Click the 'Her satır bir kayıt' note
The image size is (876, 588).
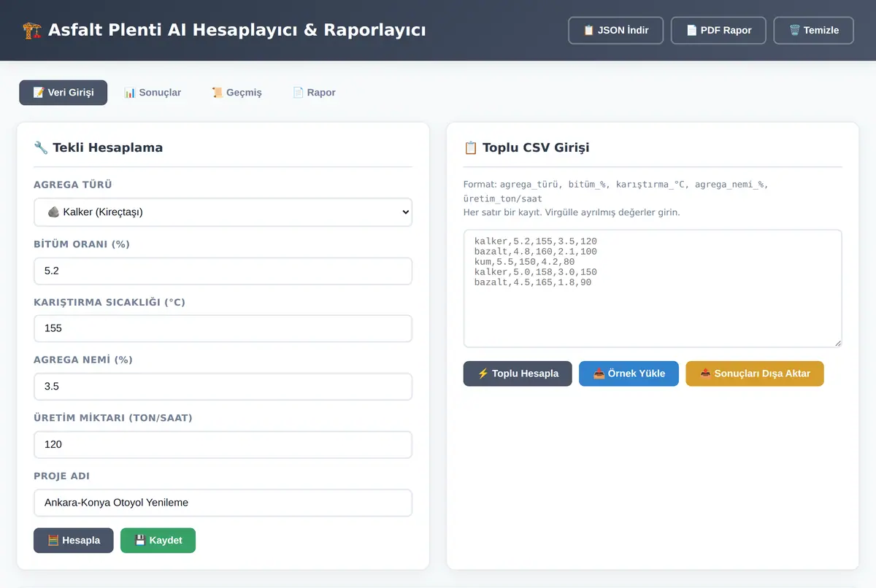(572, 212)
